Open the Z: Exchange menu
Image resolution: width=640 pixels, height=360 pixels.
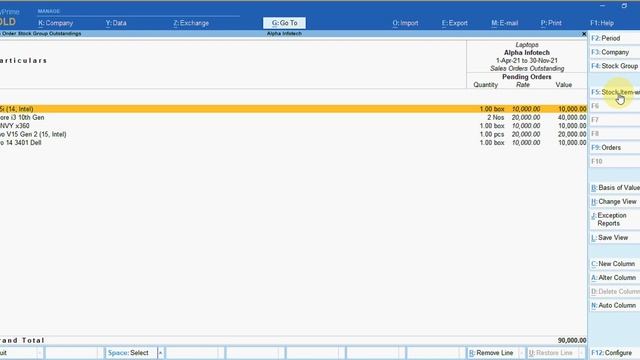[x=191, y=23]
